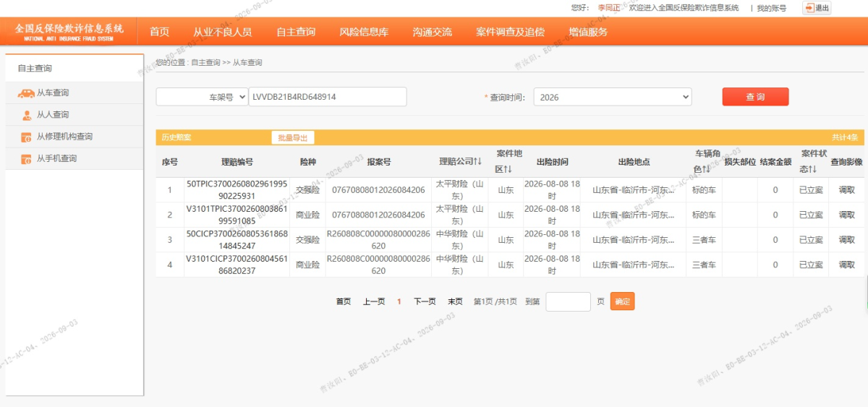
Task: Sort by the 理赔公司 column arrows
Action: 477,162
